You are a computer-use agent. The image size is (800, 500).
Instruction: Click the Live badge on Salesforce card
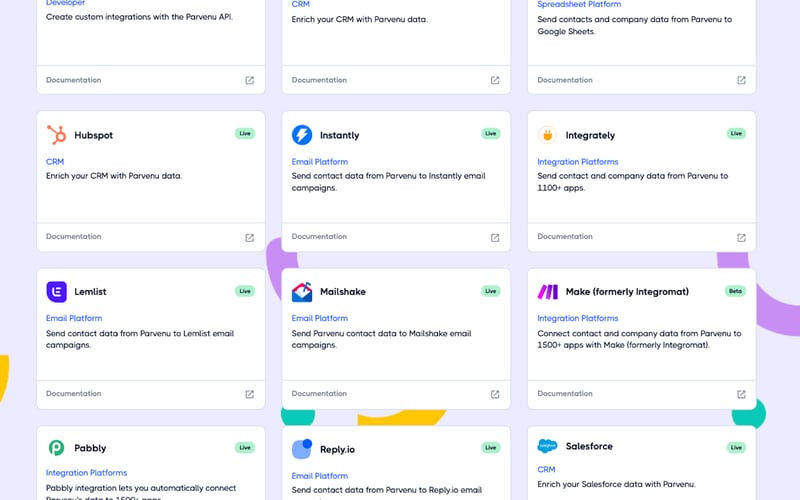click(736, 448)
